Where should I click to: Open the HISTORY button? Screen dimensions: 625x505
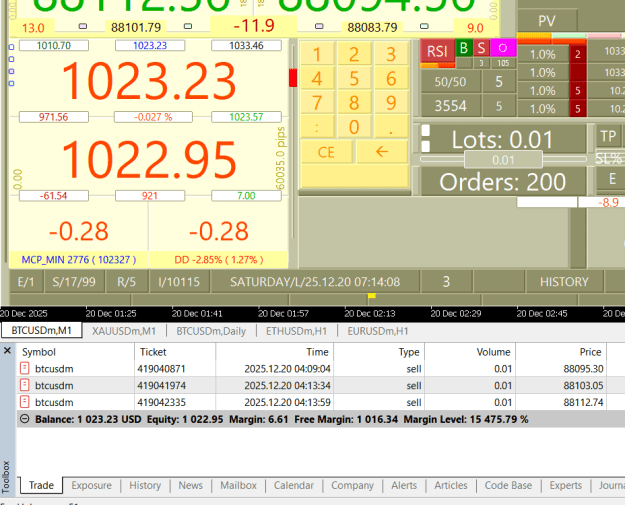[x=564, y=282]
